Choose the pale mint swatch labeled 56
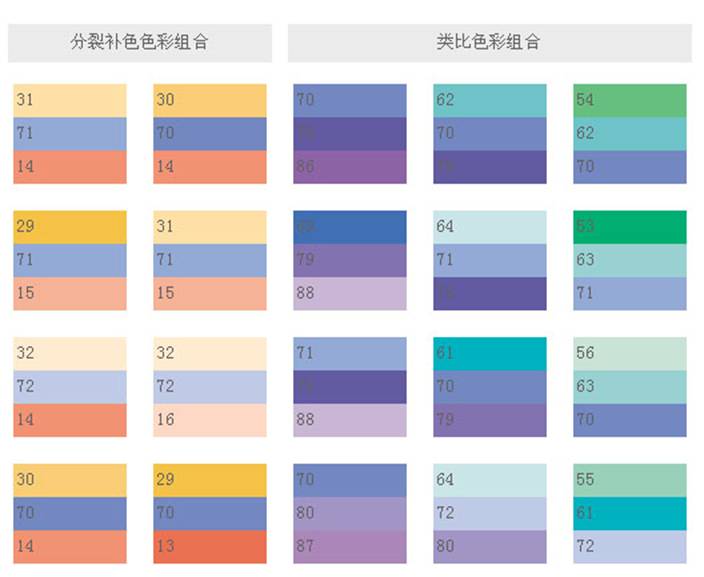 [630, 353]
